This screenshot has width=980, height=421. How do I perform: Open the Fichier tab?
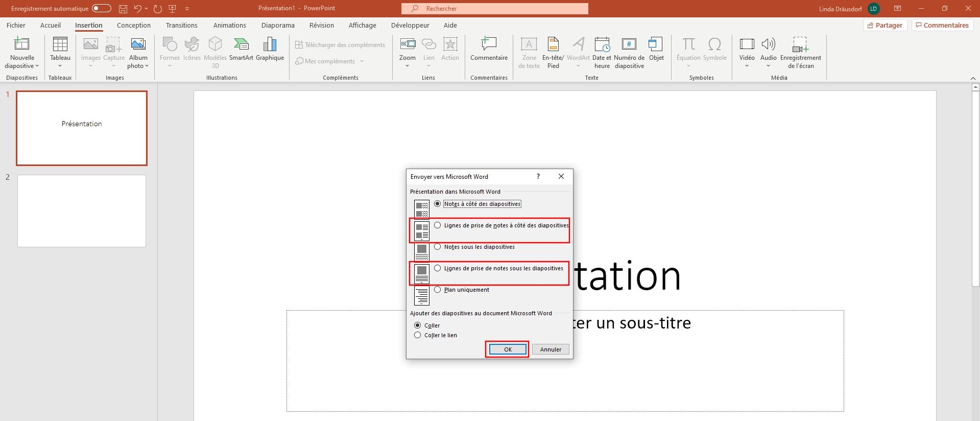point(16,25)
